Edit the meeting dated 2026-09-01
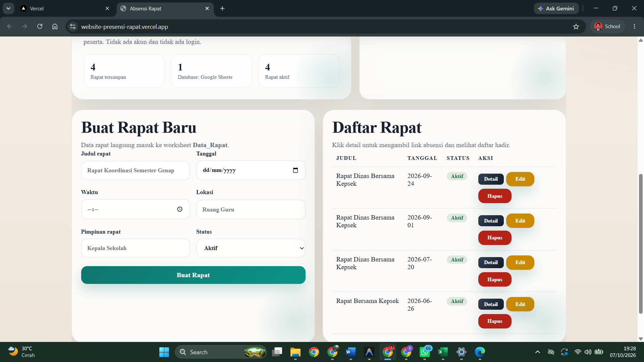 click(x=520, y=221)
